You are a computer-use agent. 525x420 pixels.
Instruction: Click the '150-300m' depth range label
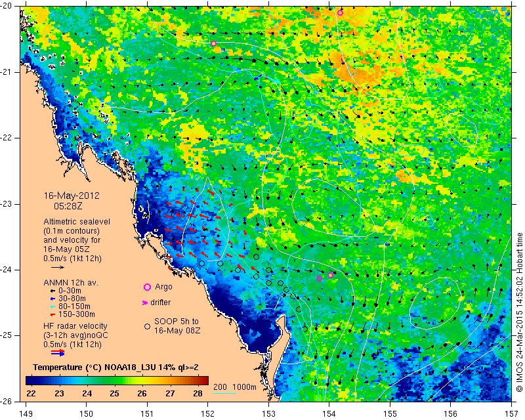76,314
